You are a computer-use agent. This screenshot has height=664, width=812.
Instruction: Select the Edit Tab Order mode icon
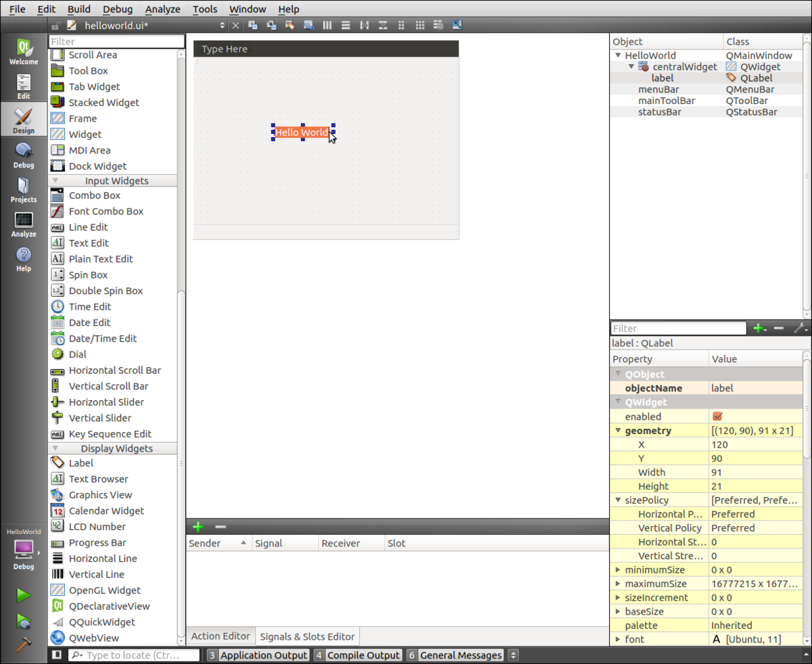[x=309, y=25]
